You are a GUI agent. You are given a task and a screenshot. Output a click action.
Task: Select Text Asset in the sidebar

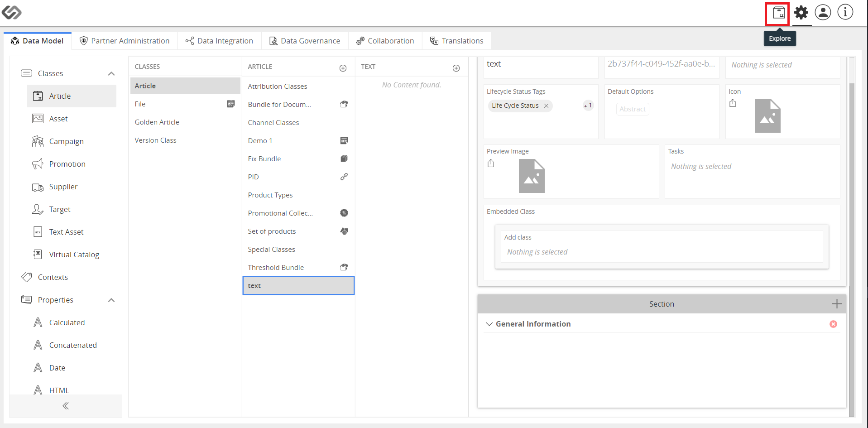(x=72, y=232)
